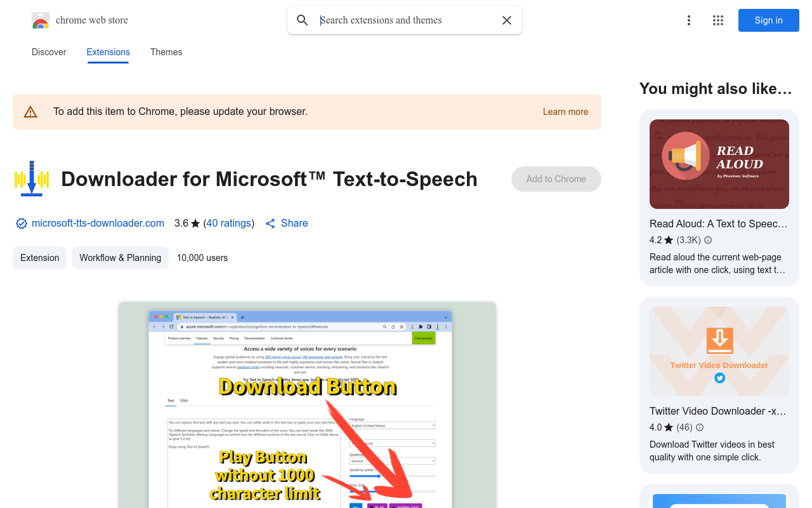The image size is (812, 508).
Task: Open the Themes tab
Action: [x=166, y=52]
